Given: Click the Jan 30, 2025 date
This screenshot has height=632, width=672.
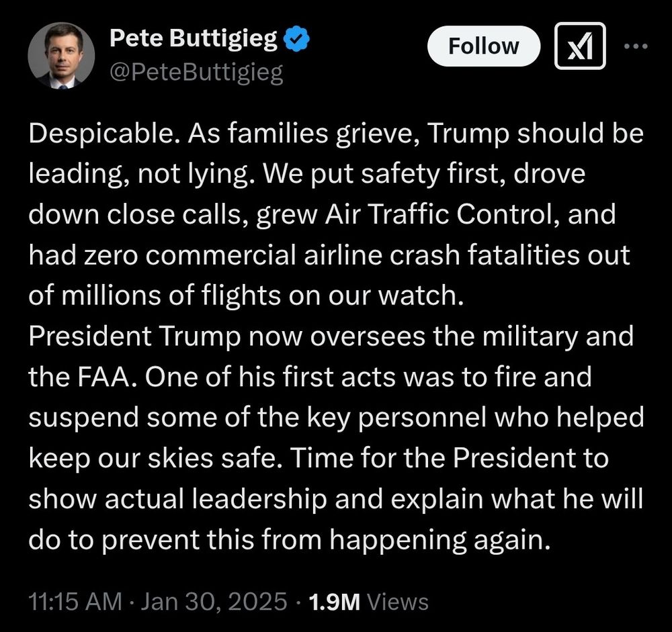Looking at the screenshot, I should click(214, 600).
